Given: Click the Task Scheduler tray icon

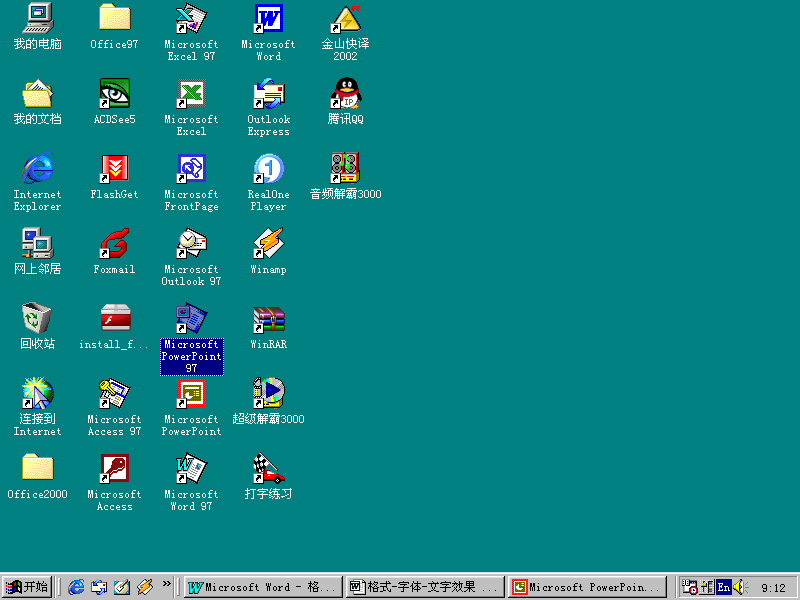Looking at the screenshot, I should (x=690, y=587).
